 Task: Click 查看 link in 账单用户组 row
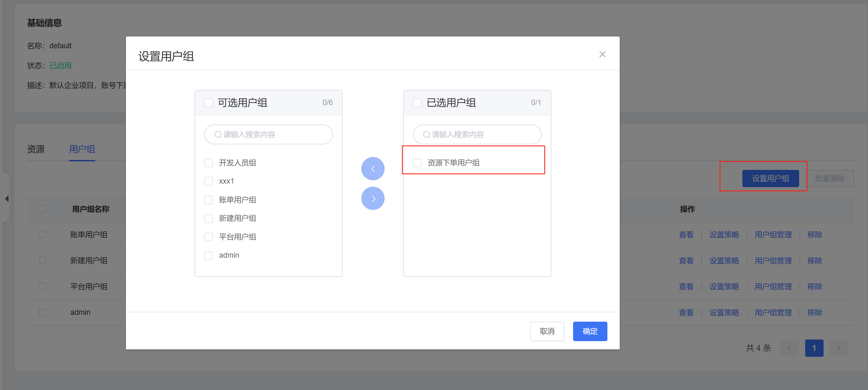coord(686,235)
